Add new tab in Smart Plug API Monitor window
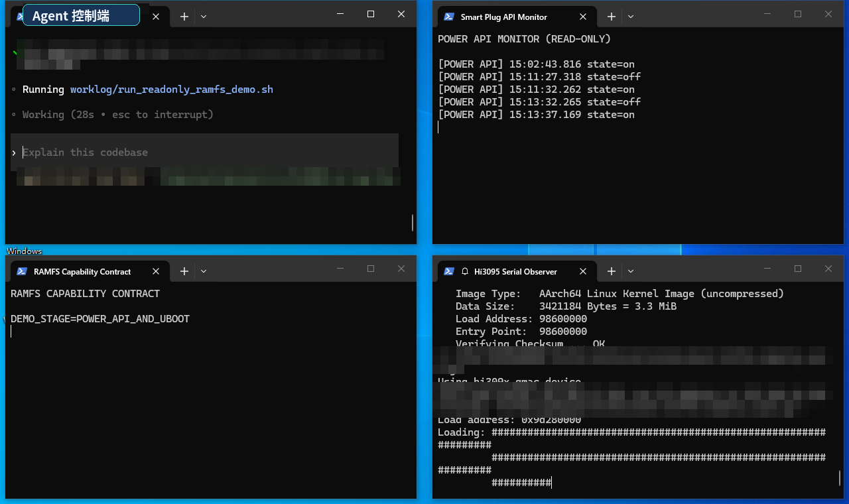The image size is (849, 504). coord(612,17)
